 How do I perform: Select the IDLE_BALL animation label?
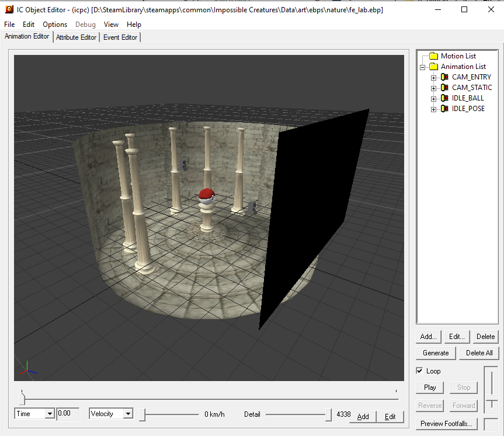(x=468, y=98)
